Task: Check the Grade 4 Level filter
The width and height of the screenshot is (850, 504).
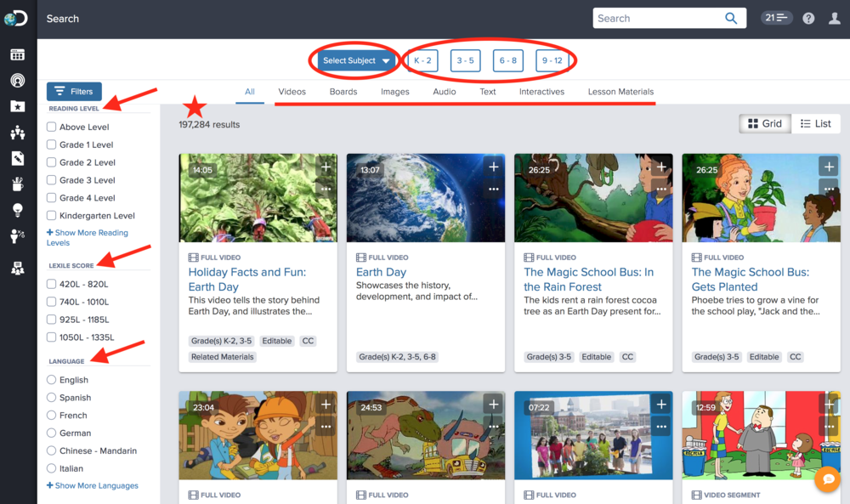Action: click(52, 198)
